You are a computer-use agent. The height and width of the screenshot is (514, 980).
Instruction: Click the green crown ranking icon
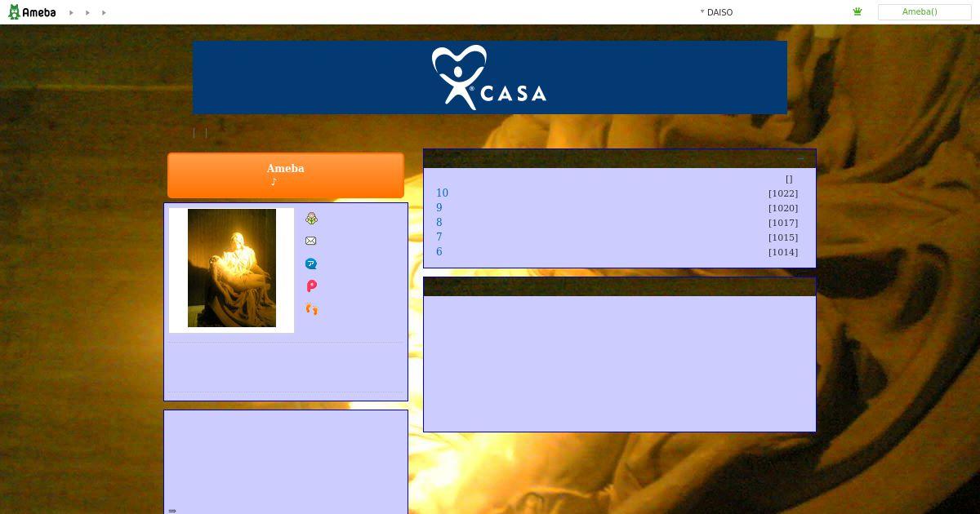tap(857, 11)
